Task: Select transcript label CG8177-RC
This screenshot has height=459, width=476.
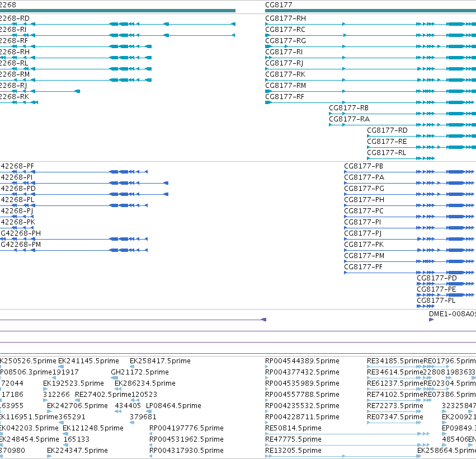Action: 285,30
